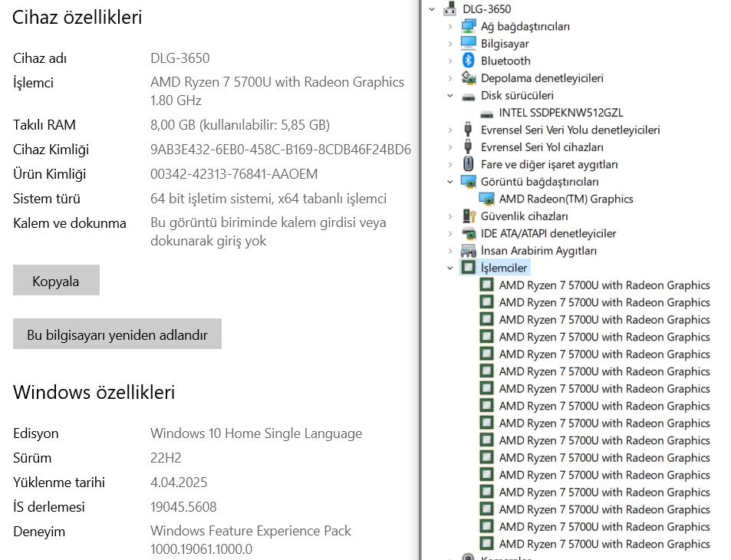Click the Depolama denetleyicileri icon
731x560 pixels.
pyautogui.click(x=469, y=78)
